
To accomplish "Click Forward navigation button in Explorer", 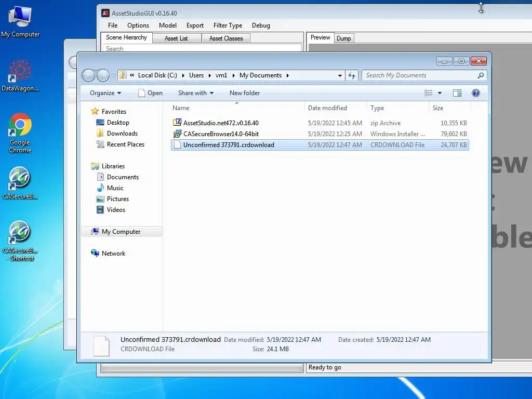I will point(103,75).
